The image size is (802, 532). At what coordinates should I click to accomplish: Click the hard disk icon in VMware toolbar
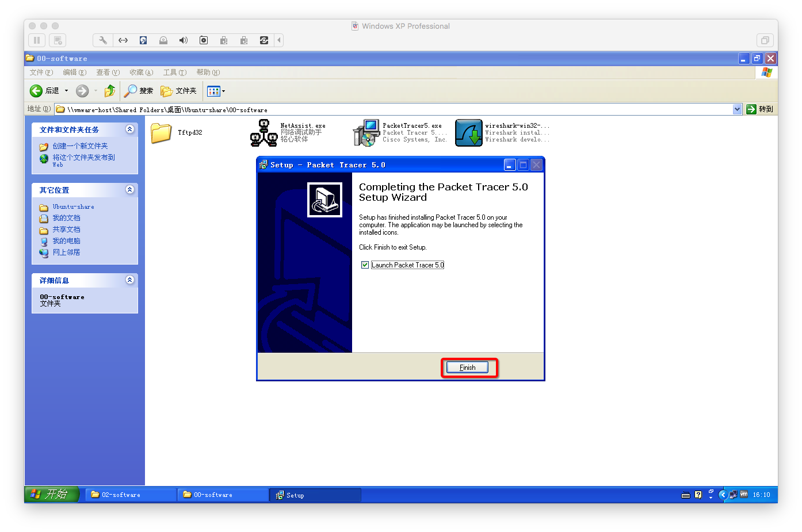point(143,40)
